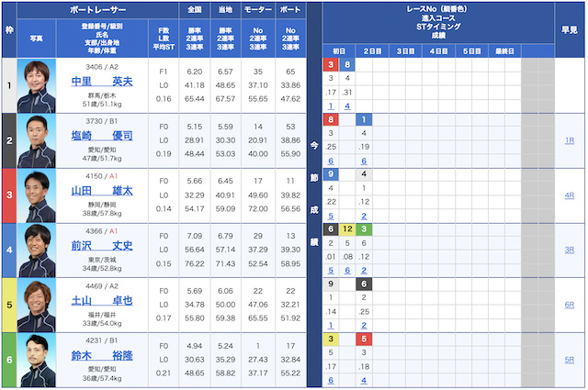Click photo of lane 1 racer
This screenshot has width=588, height=390.
coord(37,85)
